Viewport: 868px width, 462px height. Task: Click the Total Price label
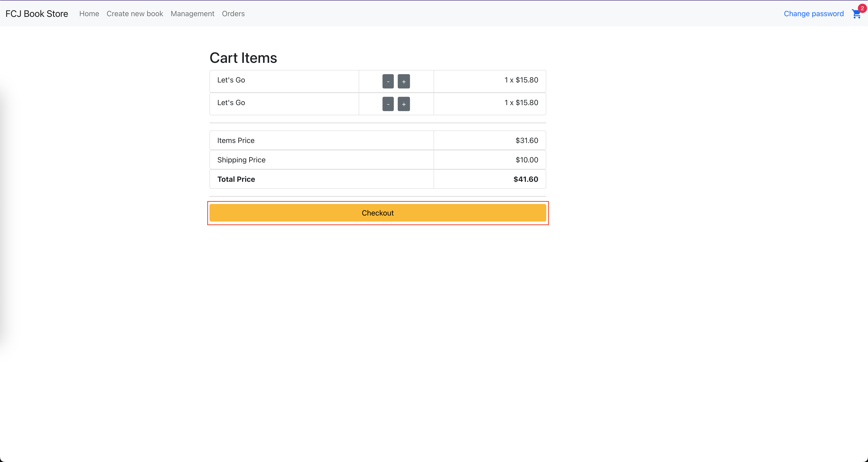pyautogui.click(x=236, y=179)
